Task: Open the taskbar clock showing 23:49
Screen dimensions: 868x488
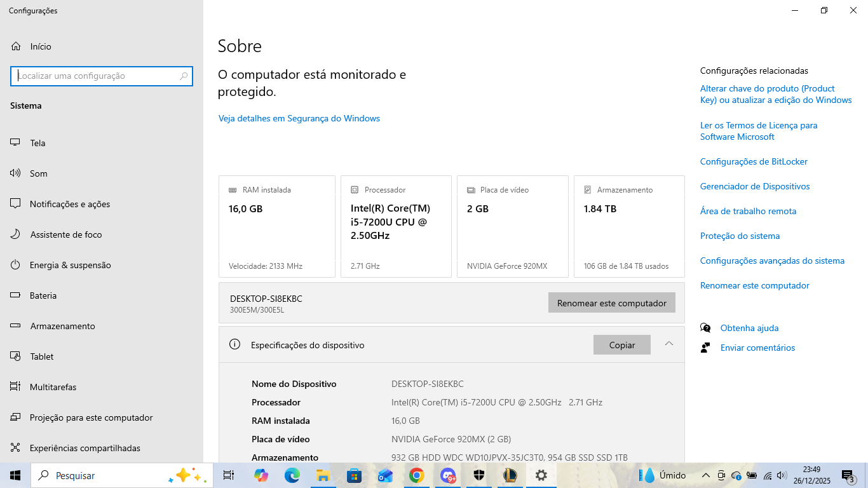Action: point(811,475)
